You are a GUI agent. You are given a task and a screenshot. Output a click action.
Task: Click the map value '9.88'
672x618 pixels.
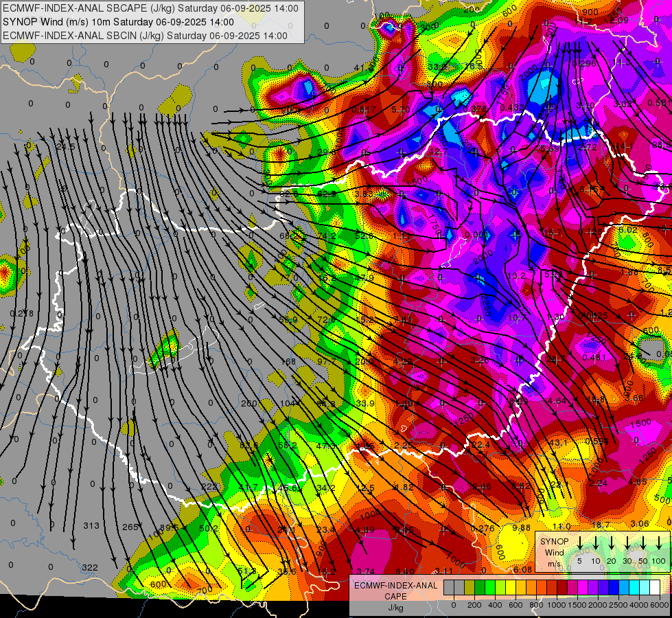click(x=521, y=527)
